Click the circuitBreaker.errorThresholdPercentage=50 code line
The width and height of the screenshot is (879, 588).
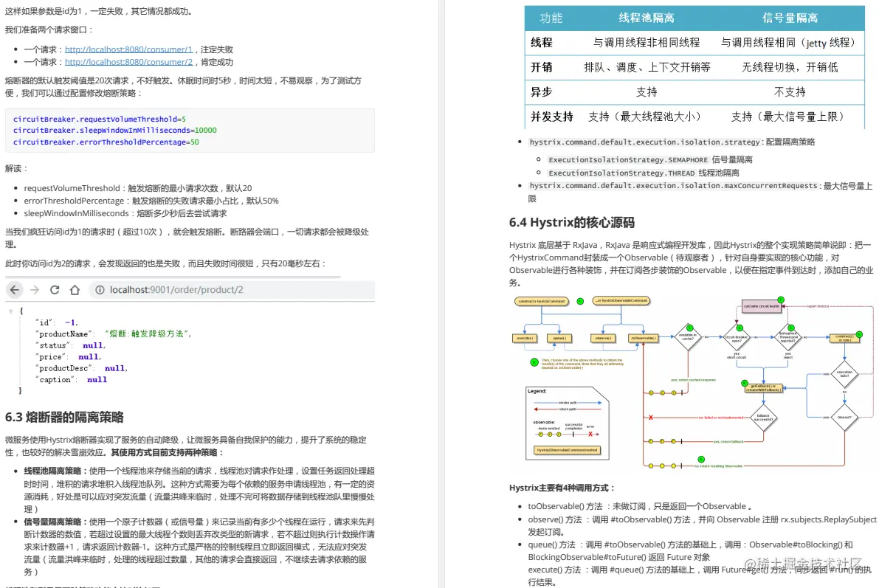106,142
